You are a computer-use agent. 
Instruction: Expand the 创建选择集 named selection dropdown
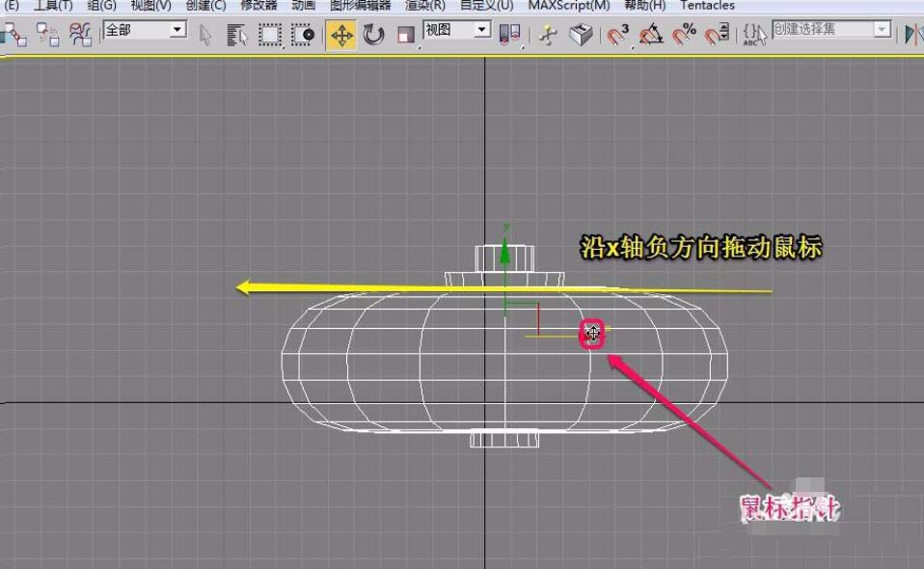click(882, 30)
